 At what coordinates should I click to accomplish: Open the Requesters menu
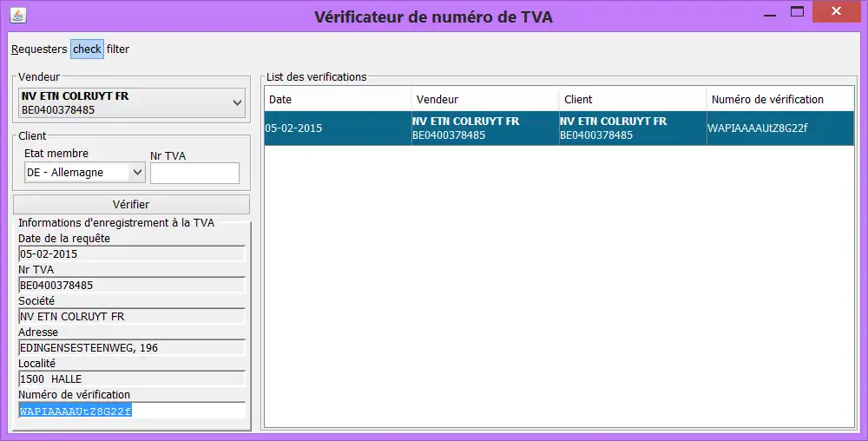tap(39, 49)
